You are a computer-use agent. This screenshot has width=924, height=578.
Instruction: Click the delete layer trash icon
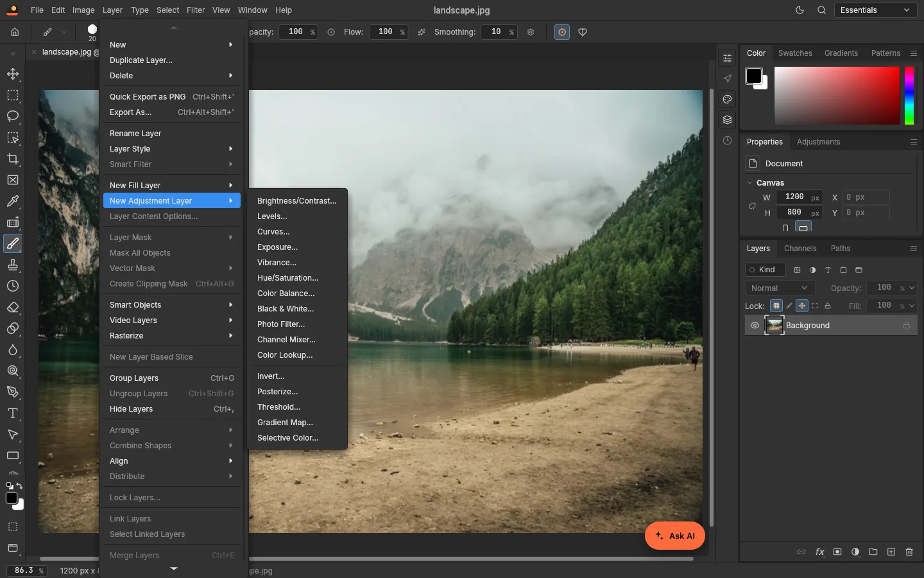pyautogui.click(x=909, y=552)
